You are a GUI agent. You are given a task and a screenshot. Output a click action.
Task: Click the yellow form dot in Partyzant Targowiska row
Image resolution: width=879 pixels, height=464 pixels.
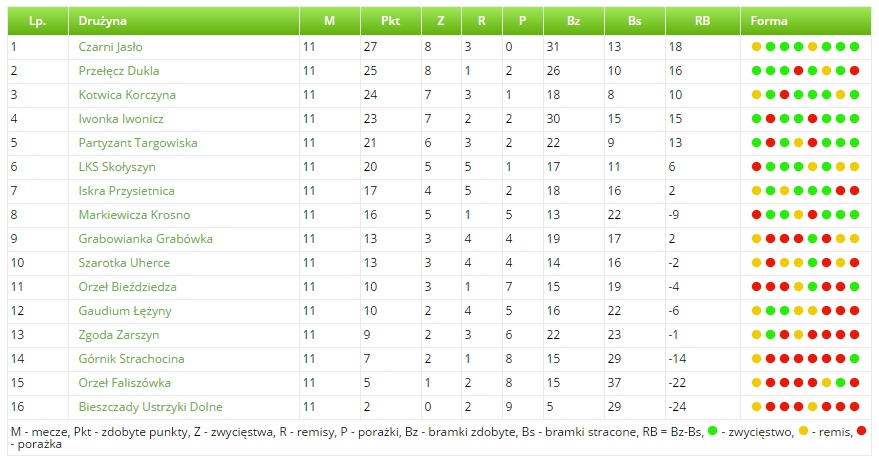[799, 143]
